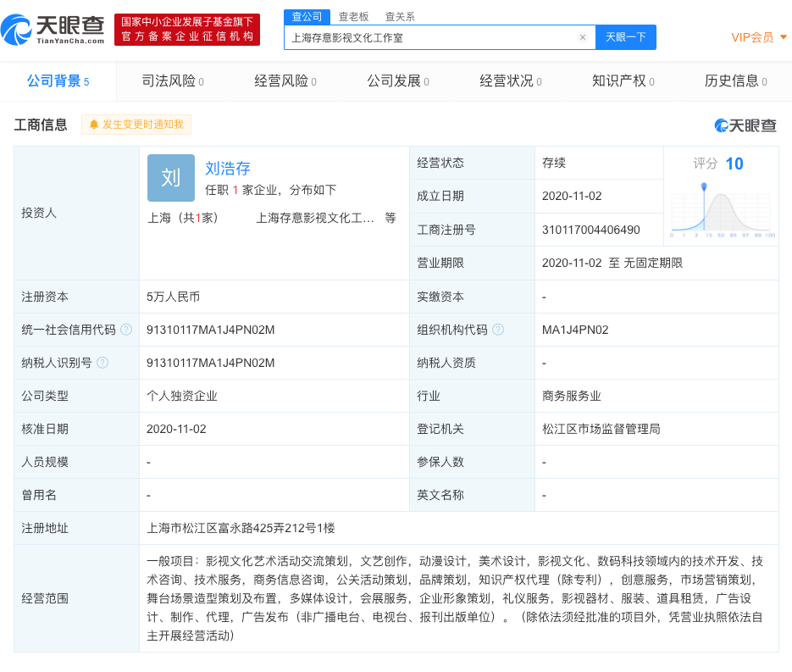Open the 经营状况 tab
The height and width of the screenshot is (672, 792).
pos(511,81)
